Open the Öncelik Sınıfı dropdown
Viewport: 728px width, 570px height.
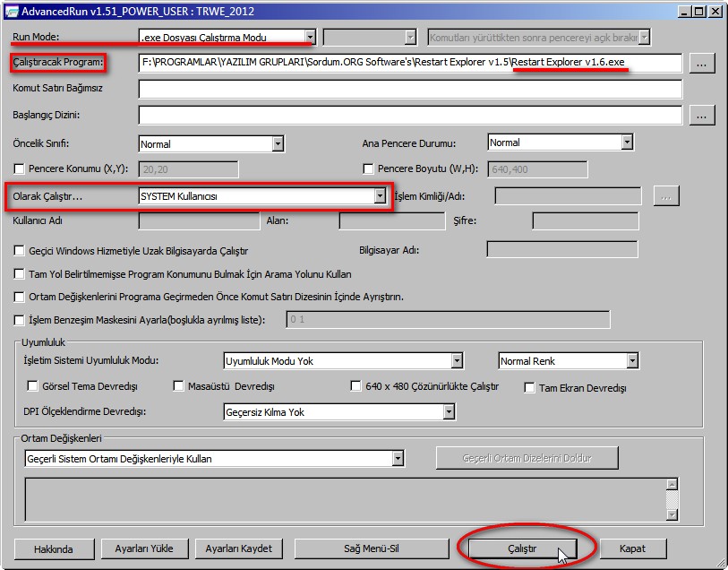click(211, 144)
